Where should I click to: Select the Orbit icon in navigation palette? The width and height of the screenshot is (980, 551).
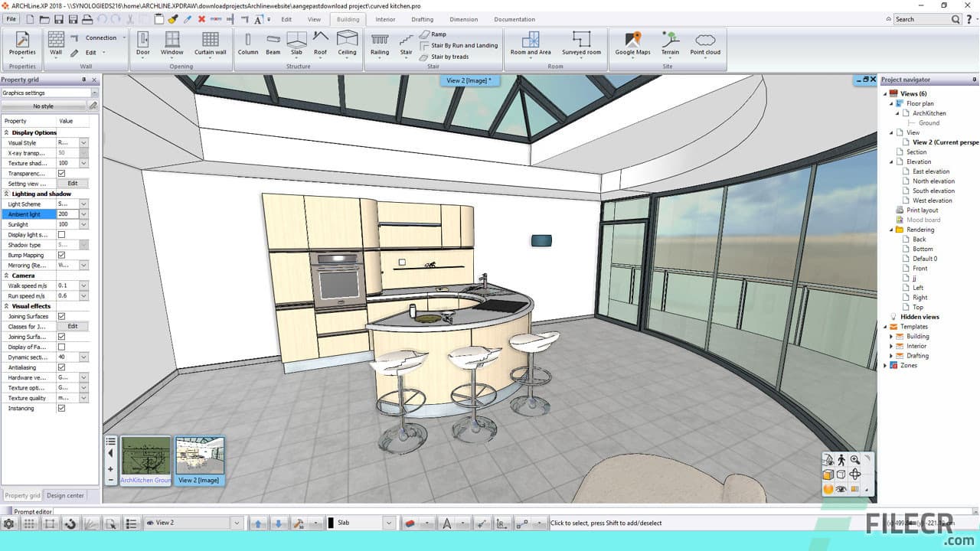click(x=854, y=474)
